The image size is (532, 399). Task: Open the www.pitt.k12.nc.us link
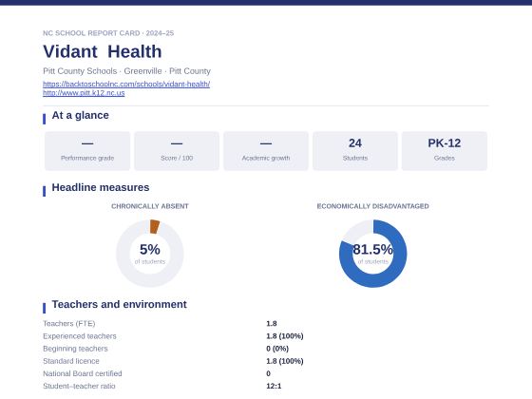coord(84,93)
